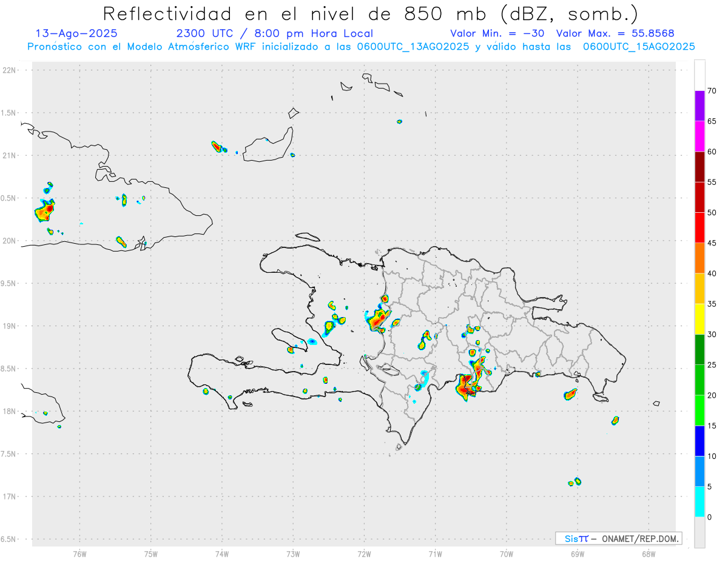Click the clipped latitude label "1.5N"
This screenshot has height=562, width=728.
pyautogui.click(x=9, y=113)
